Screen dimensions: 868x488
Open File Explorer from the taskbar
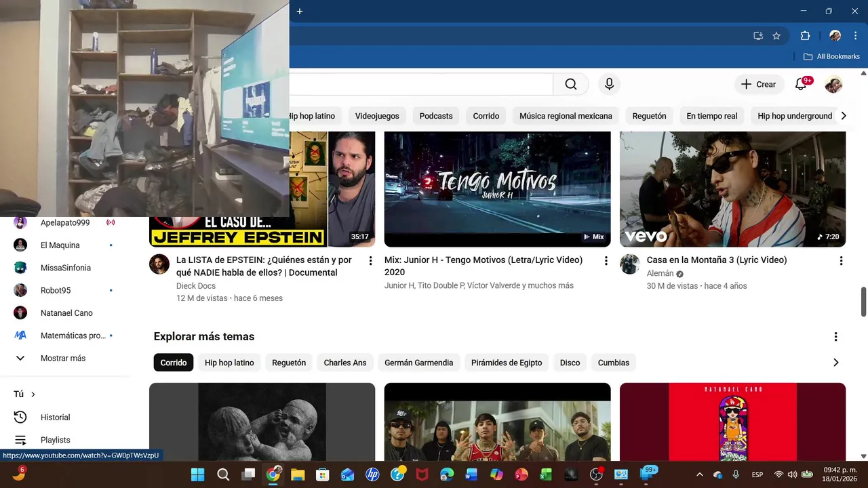298,474
